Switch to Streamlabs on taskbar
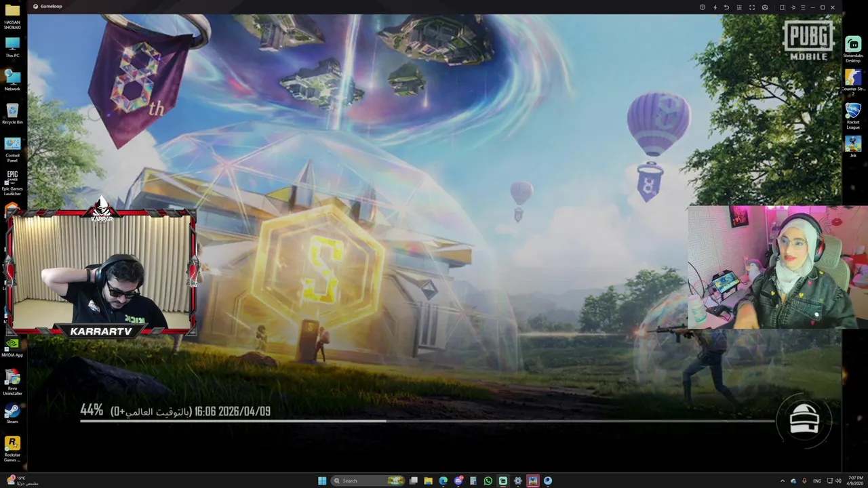The height and width of the screenshot is (488, 868). tap(503, 481)
